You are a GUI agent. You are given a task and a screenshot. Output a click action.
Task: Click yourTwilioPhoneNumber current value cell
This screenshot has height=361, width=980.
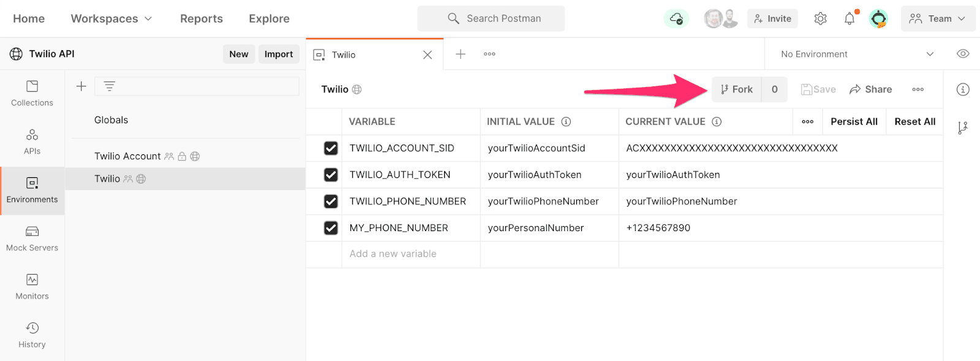coord(781,201)
